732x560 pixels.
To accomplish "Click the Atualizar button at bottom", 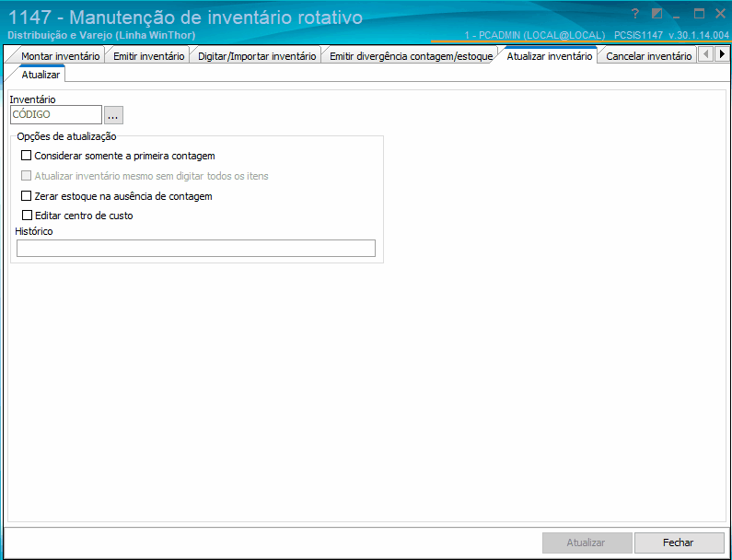I will [x=587, y=542].
